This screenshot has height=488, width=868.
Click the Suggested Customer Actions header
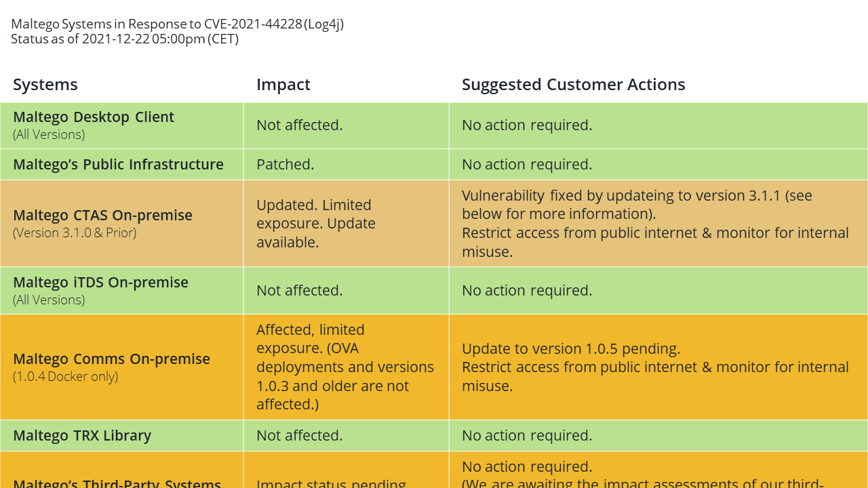[x=574, y=85]
